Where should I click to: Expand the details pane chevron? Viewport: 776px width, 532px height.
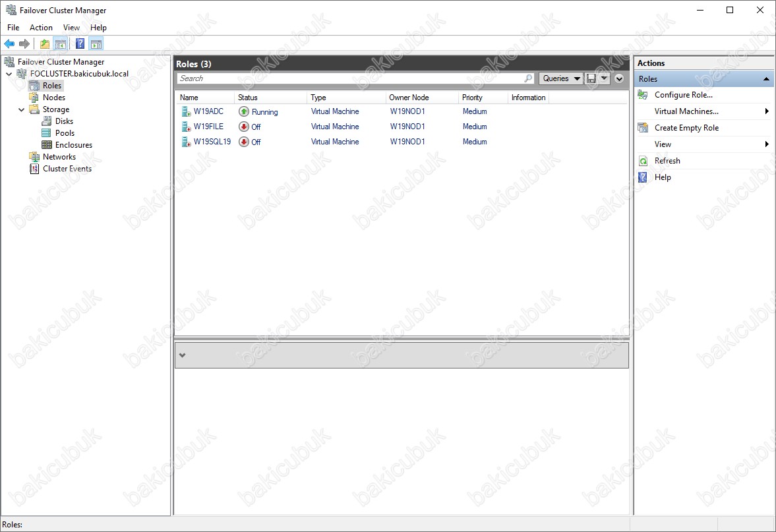coord(182,355)
